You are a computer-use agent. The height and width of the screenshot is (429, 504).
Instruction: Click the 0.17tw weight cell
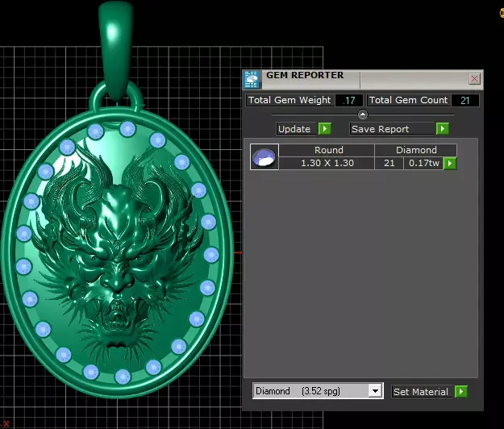(423, 163)
